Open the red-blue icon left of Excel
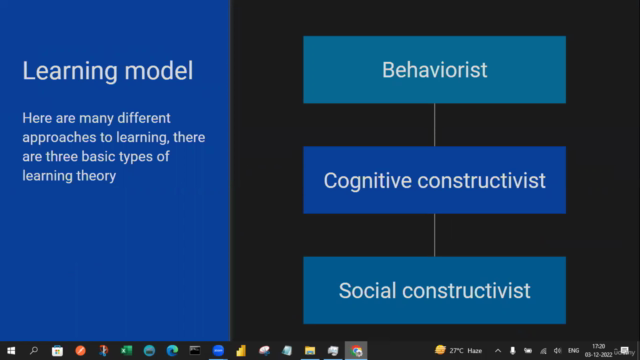Screen dimensions: 640x360 [103, 351]
